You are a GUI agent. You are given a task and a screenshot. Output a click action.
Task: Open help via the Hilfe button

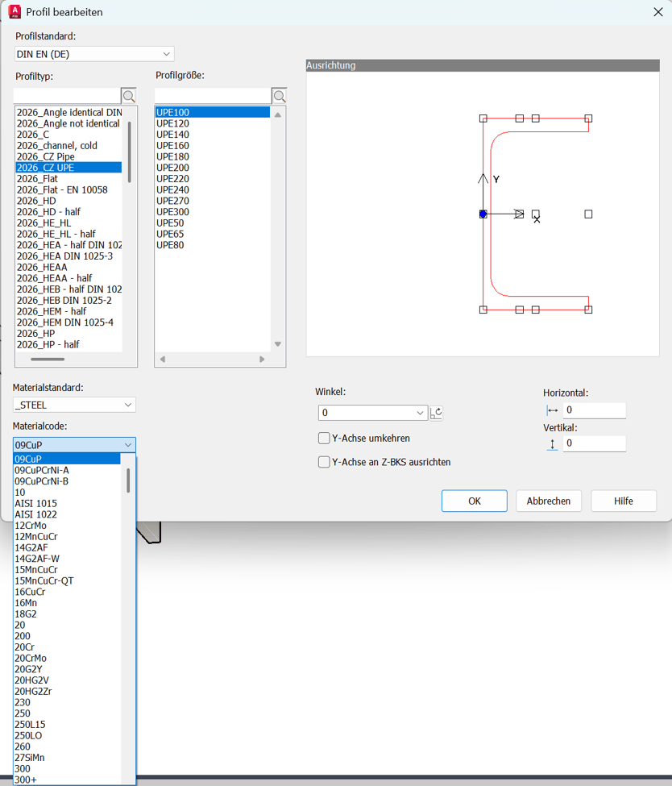624,500
